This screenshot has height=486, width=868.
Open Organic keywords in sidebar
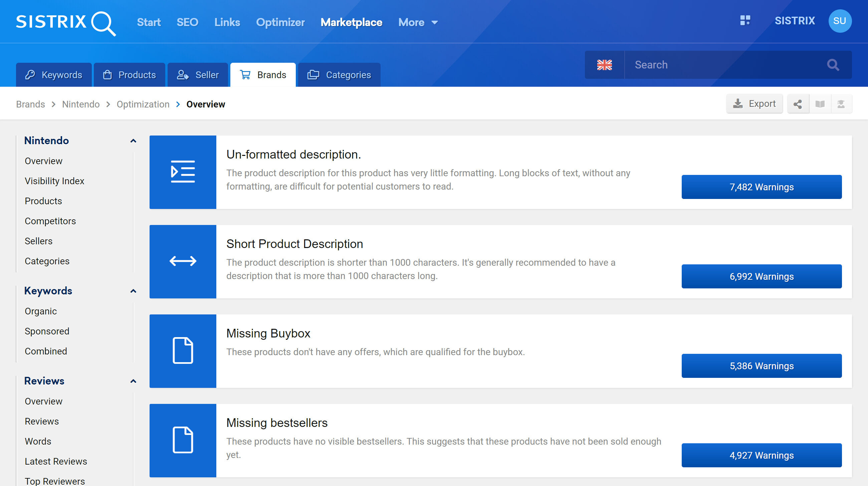click(x=41, y=311)
